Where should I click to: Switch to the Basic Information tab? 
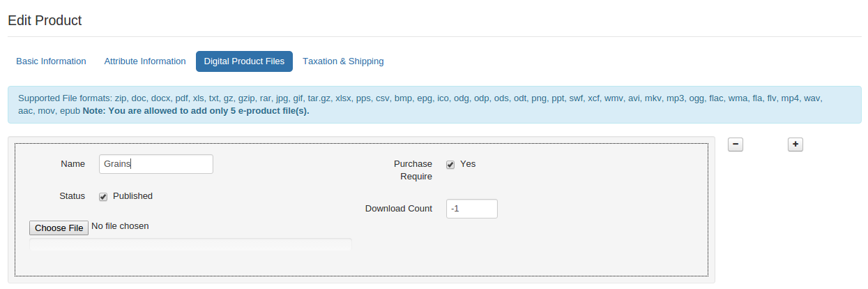click(51, 61)
